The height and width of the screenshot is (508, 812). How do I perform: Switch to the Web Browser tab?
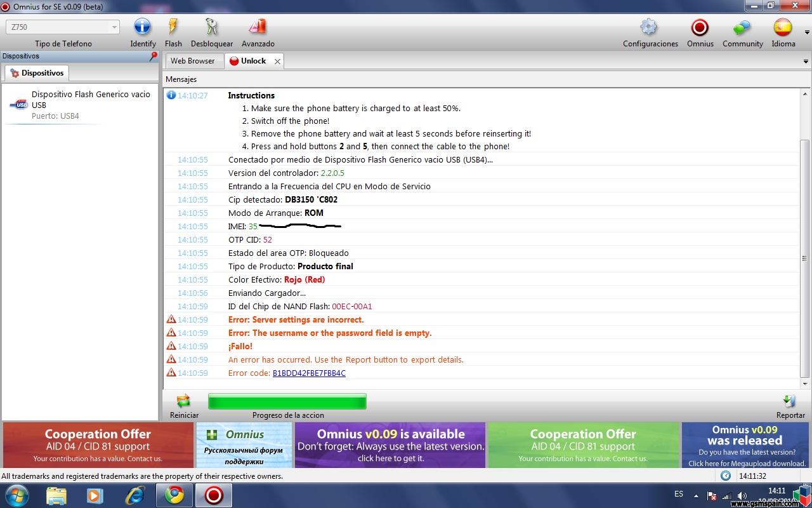(192, 61)
